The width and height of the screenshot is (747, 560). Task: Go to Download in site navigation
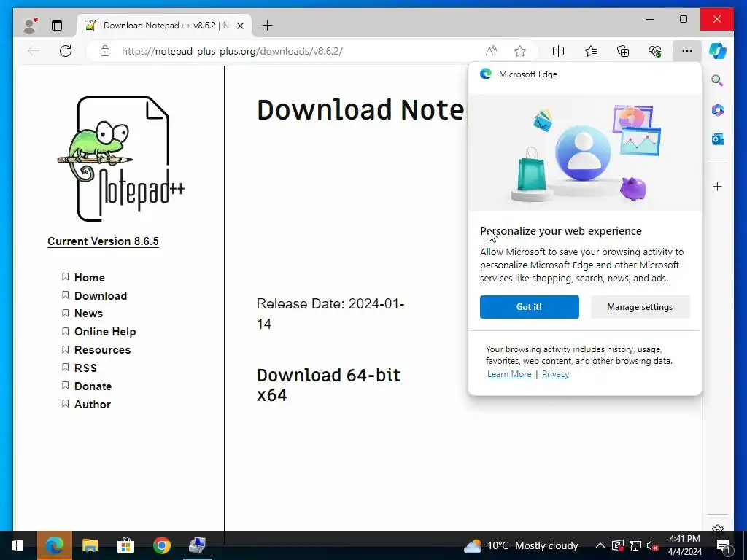[x=101, y=296]
